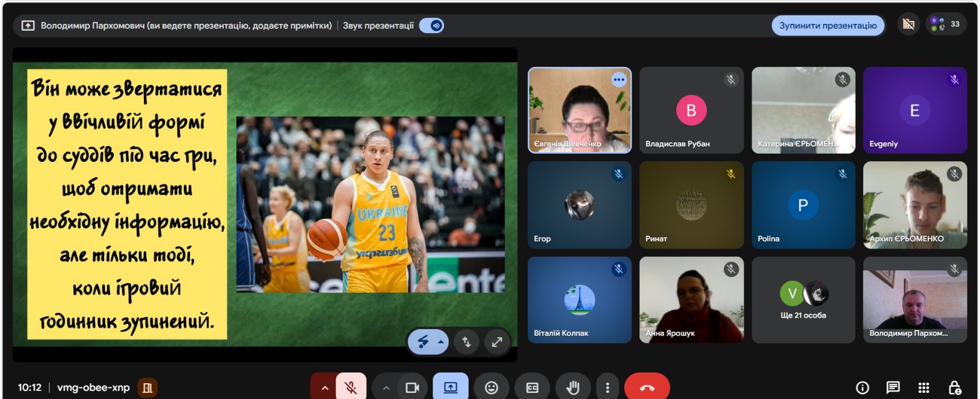The width and height of the screenshot is (980, 399).
Task: Unmute the microphone button
Action: point(351,387)
